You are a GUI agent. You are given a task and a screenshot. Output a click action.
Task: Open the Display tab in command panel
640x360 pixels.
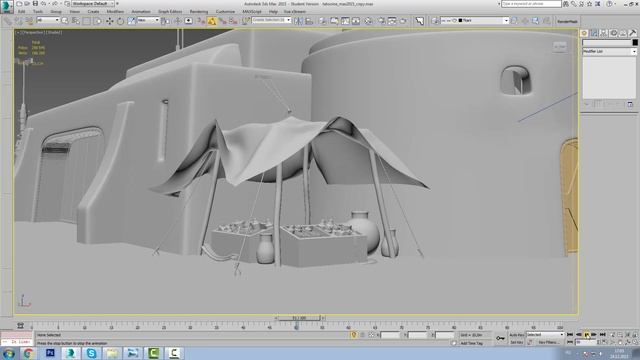[x=623, y=33]
